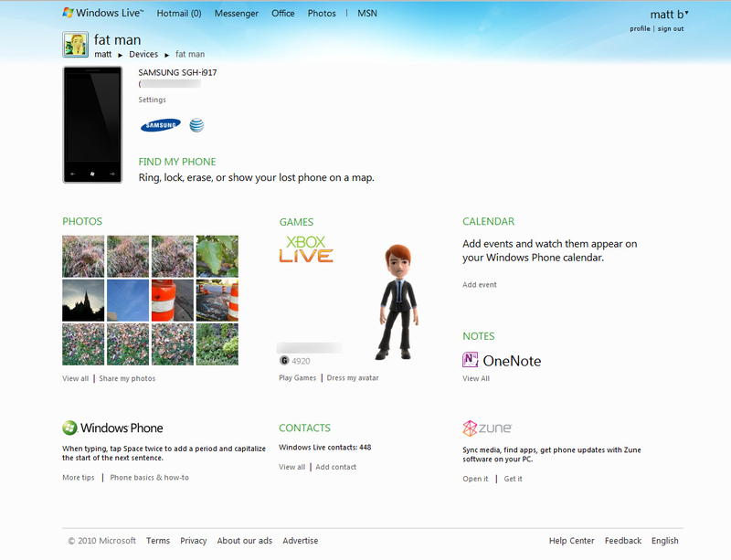Open the first pink grass photo thumbnail
Screen dimensions: 731x560
83,257
